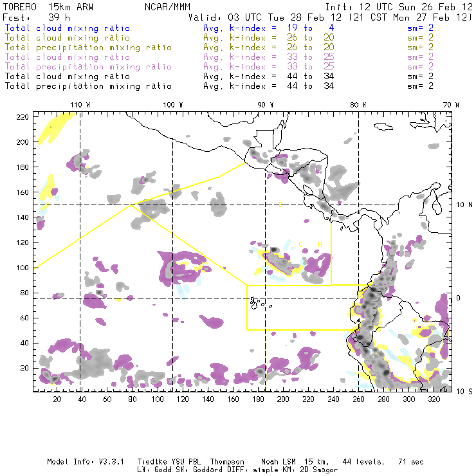Click the '100 W' longitude label

point(173,105)
